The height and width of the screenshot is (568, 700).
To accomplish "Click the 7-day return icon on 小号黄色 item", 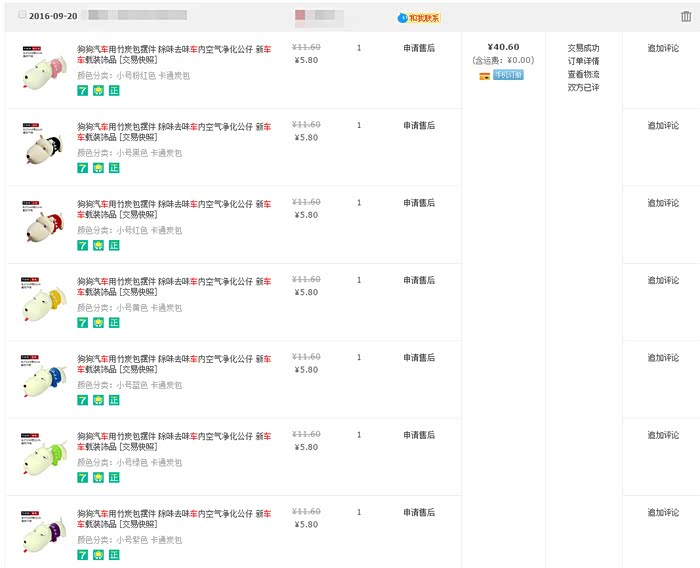I will pos(82,322).
